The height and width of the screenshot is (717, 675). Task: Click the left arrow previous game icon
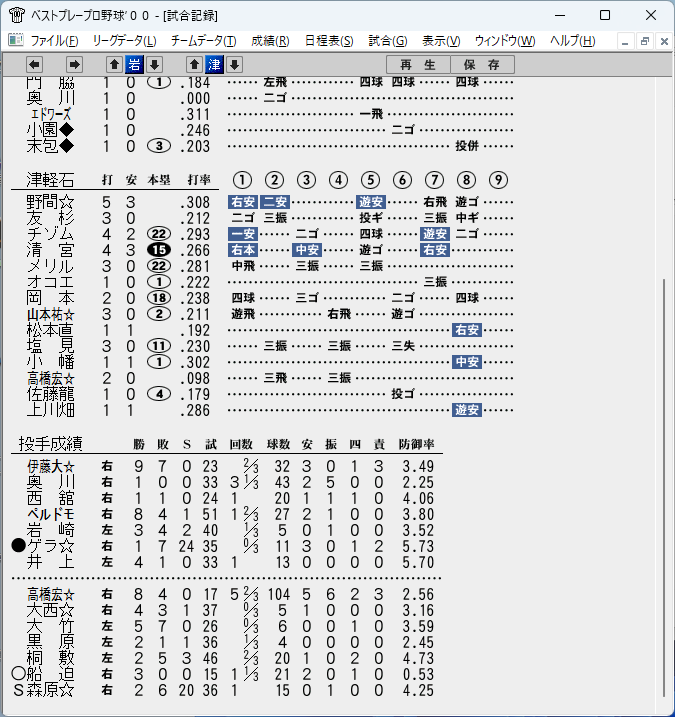click(x=34, y=64)
